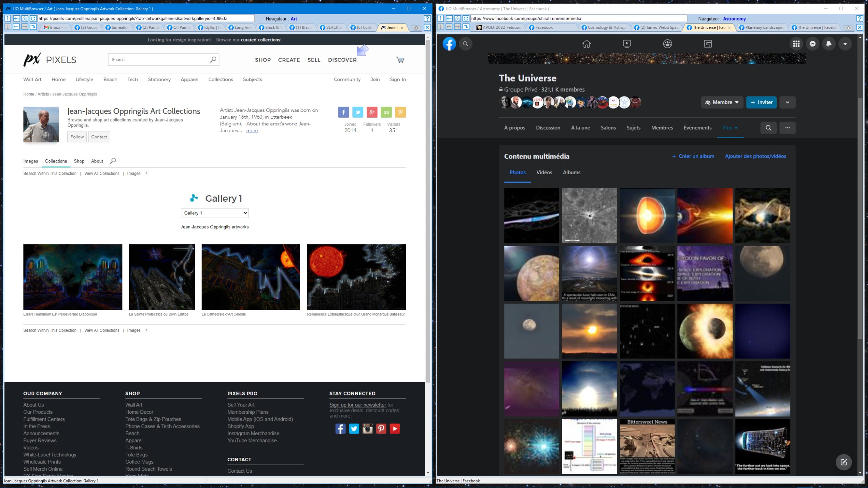The image size is (868, 488).
Task: Open La Cathedrale d'Art Celeste thumbnail
Action: [251, 277]
